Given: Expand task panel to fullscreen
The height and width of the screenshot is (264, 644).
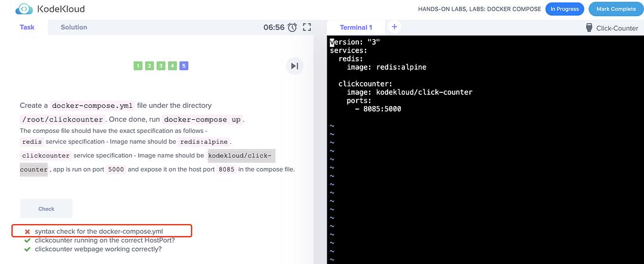Looking at the screenshot, I should click(307, 27).
